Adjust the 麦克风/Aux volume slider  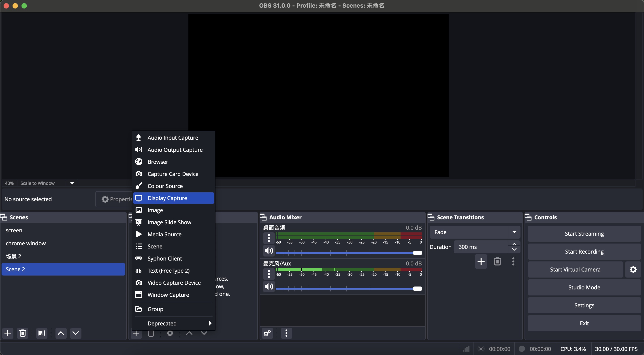[x=417, y=289]
